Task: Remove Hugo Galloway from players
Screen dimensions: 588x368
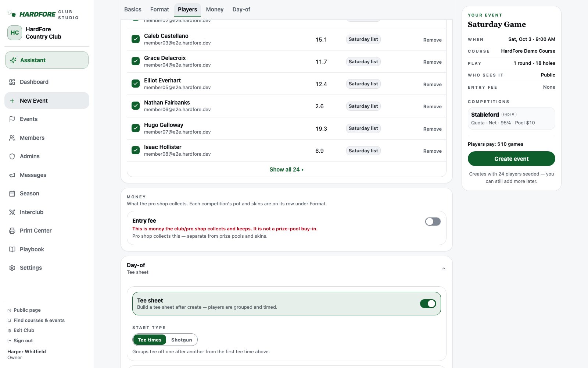Action: 432,129
